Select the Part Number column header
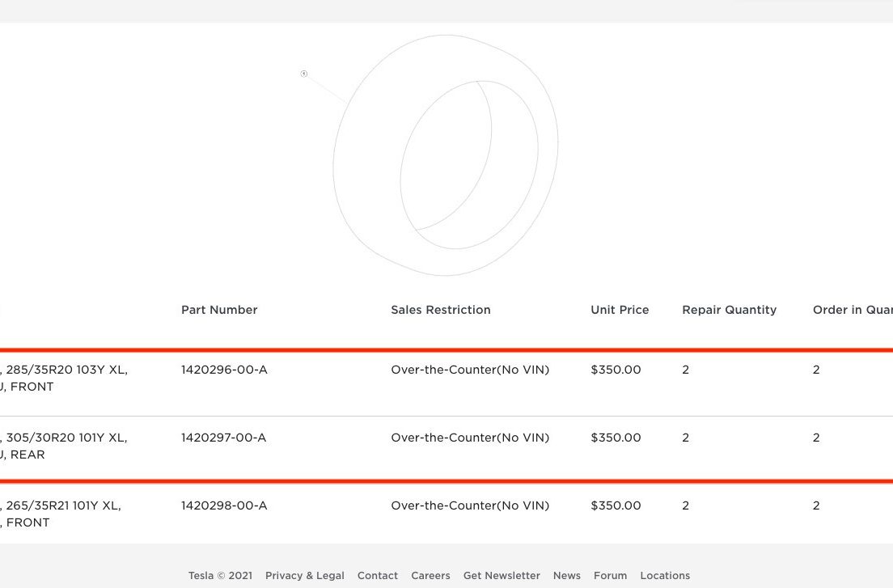 tap(219, 310)
